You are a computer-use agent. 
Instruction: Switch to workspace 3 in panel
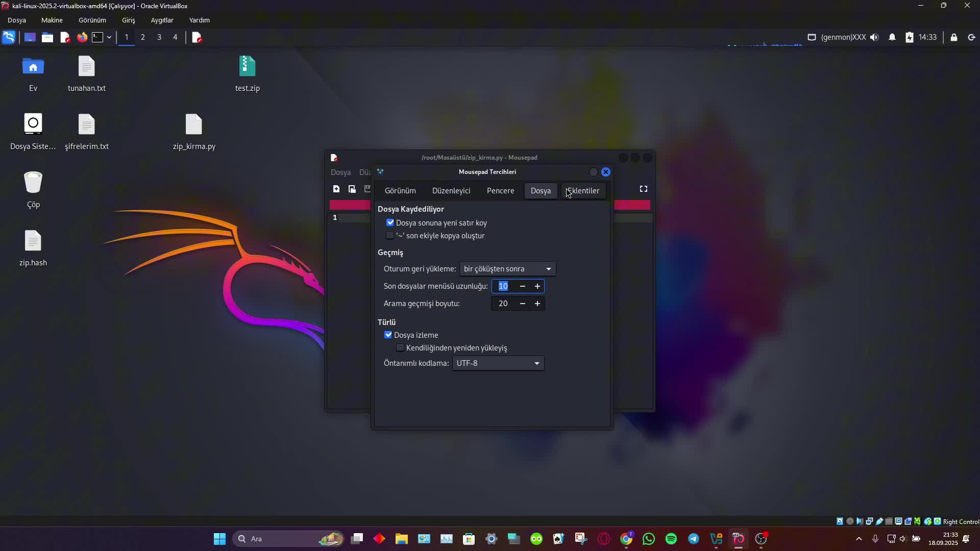[x=159, y=37]
